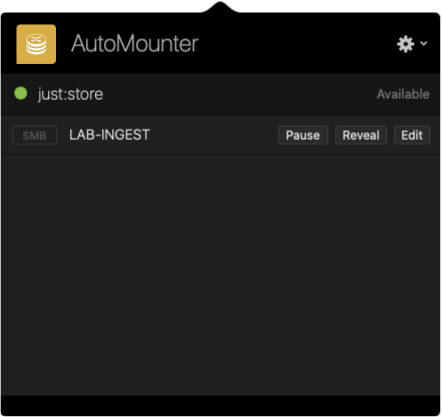Viewport: 442px width, 417px height.
Task: Pause the LAB-INGEST share
Action: [303, 135]
